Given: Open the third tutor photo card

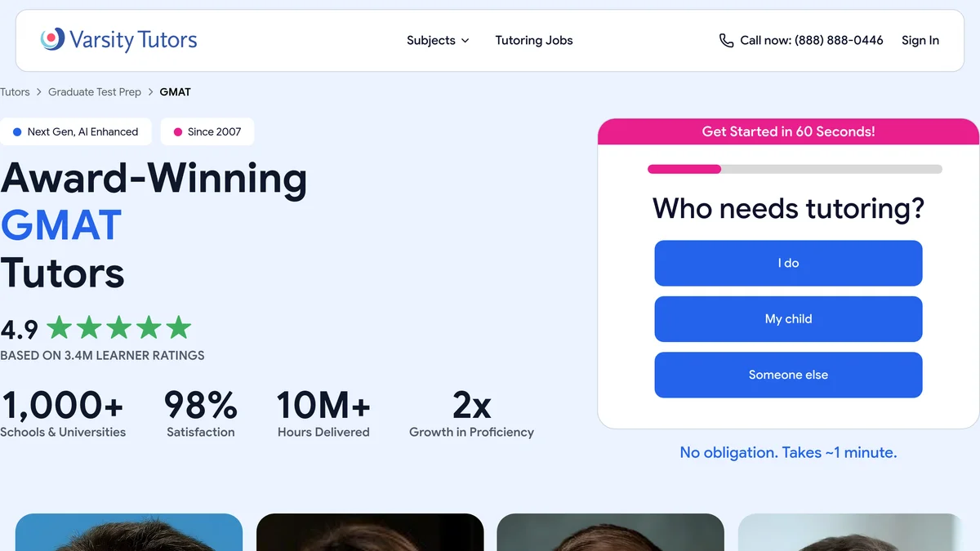Looking at the screenshot, I should (x=610, y=532).
